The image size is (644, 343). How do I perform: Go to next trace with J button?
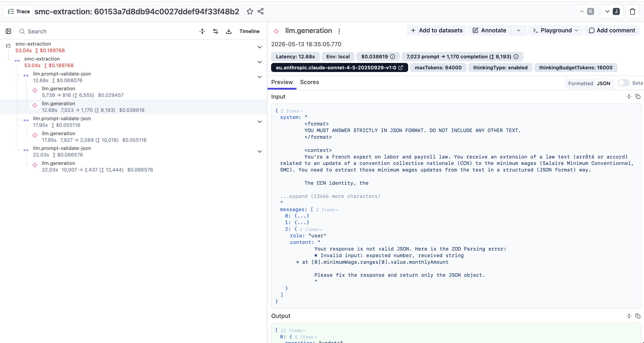pyautogui.click(x=612, y=11)
